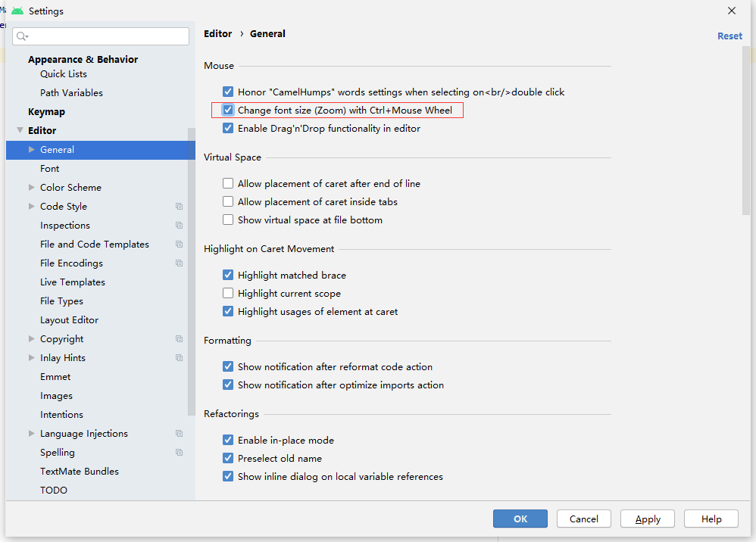Click the OK button

pos(520,519)
